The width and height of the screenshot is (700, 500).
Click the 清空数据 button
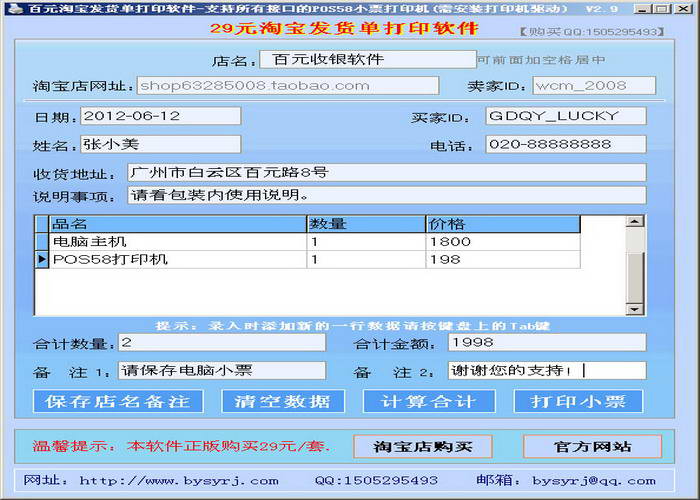tap(283, 401)
